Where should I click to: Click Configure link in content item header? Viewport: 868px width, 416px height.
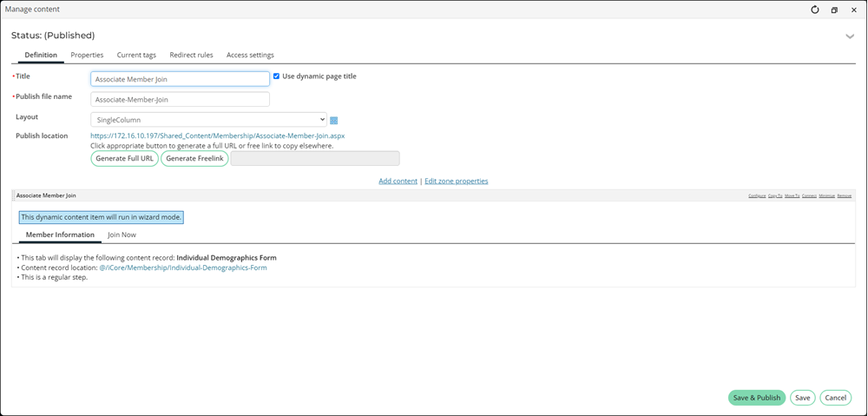757,196
